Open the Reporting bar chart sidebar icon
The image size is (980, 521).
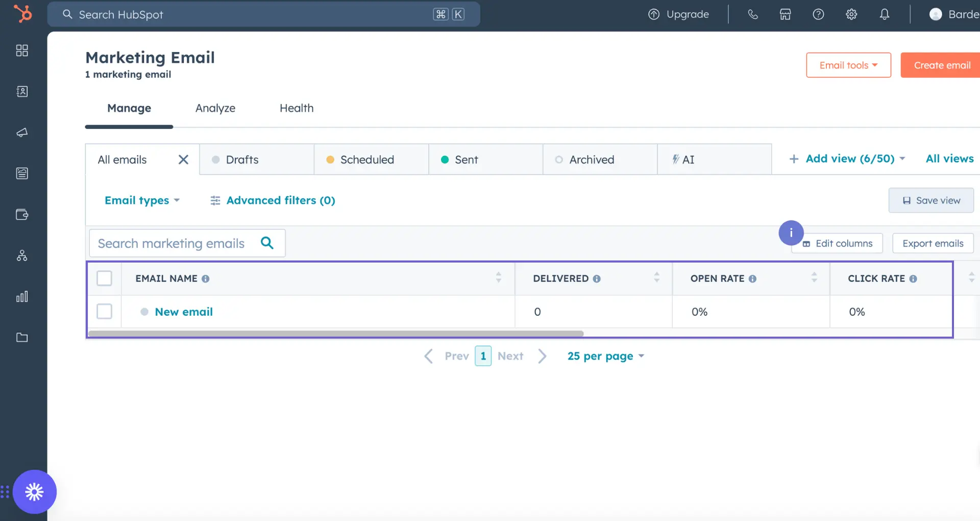[x=22, y=296]
